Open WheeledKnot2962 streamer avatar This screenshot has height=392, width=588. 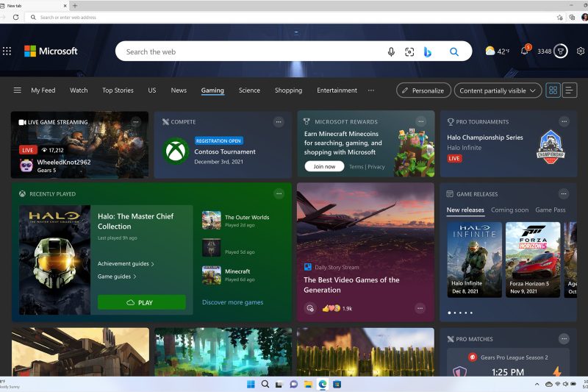coord(26,165)
